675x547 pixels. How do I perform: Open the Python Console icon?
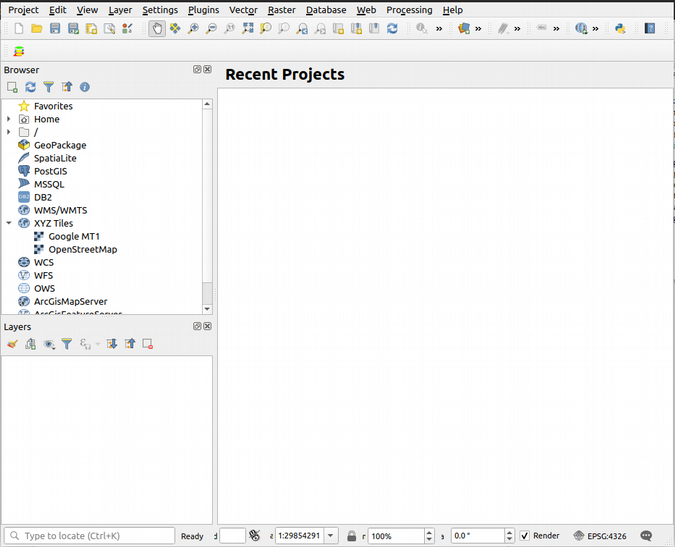tap(620, 29)
